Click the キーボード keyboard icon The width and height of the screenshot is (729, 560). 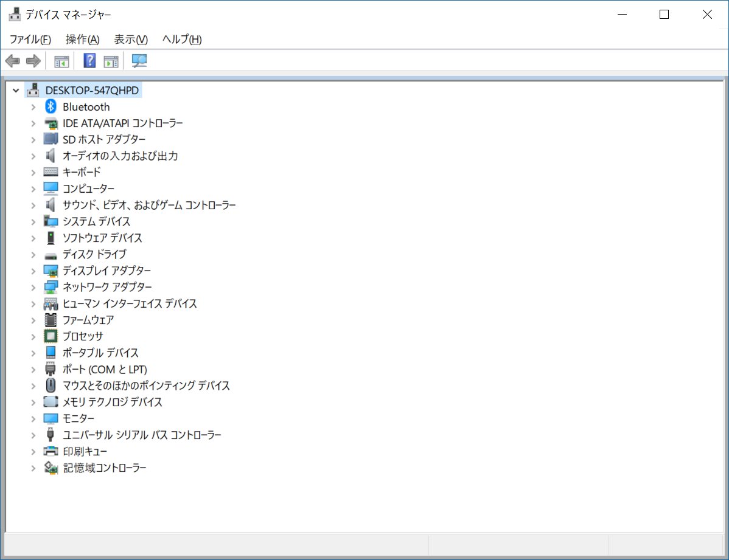(x=51, y=172)
